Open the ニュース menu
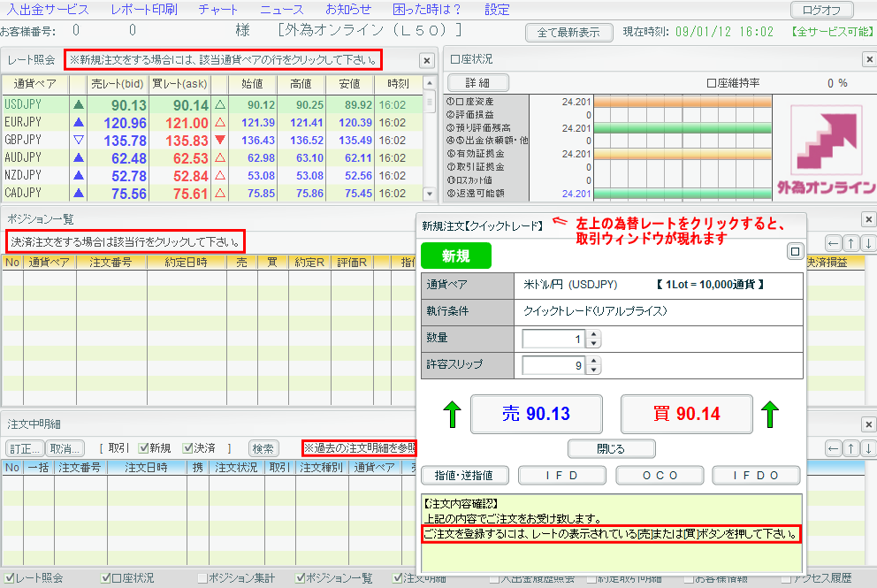This screenshot has height=588, width=877. (282, 10)
